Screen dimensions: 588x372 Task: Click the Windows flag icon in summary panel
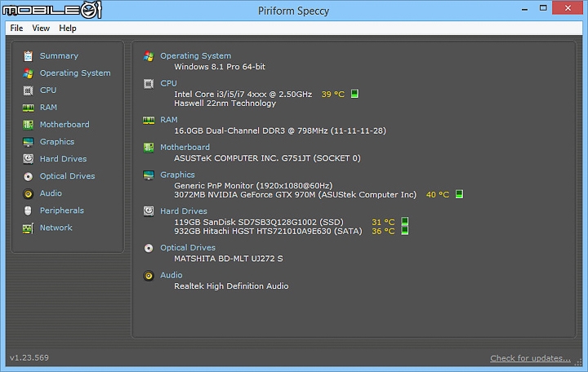click(x=149, y=56)
